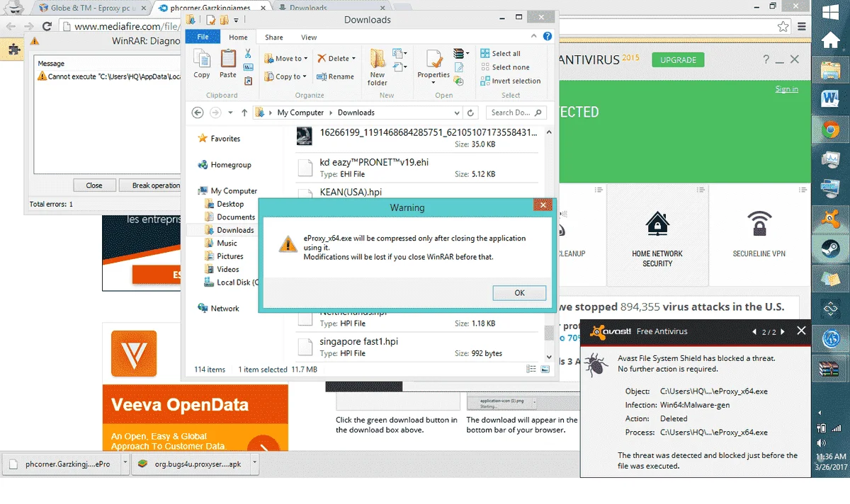Click the Copy path icon in Clipboard group

[248, 67]
